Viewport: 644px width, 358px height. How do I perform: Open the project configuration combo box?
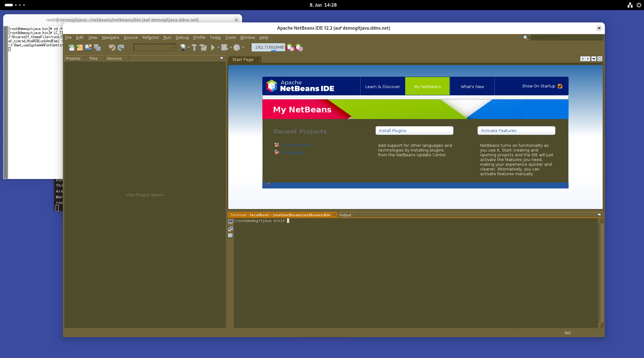pos(155,47)
